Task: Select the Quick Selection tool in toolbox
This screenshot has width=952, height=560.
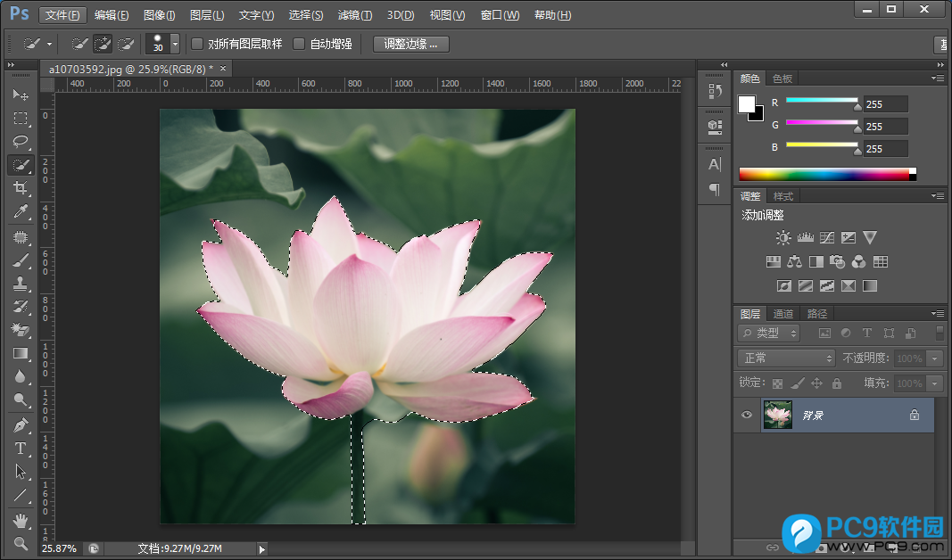Action: click(x=21, y=165)
